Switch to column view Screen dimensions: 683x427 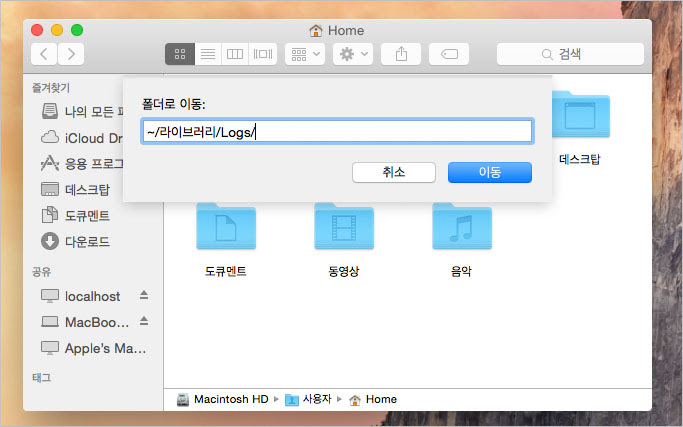tap(235, 54)
